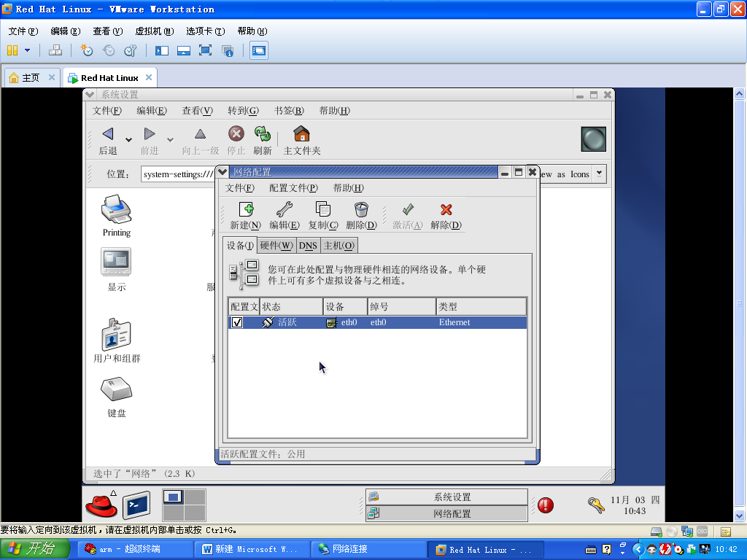Click New device button in Network Configuration
The width and height of the screenshot is (747, 560).
pos(246,215)
